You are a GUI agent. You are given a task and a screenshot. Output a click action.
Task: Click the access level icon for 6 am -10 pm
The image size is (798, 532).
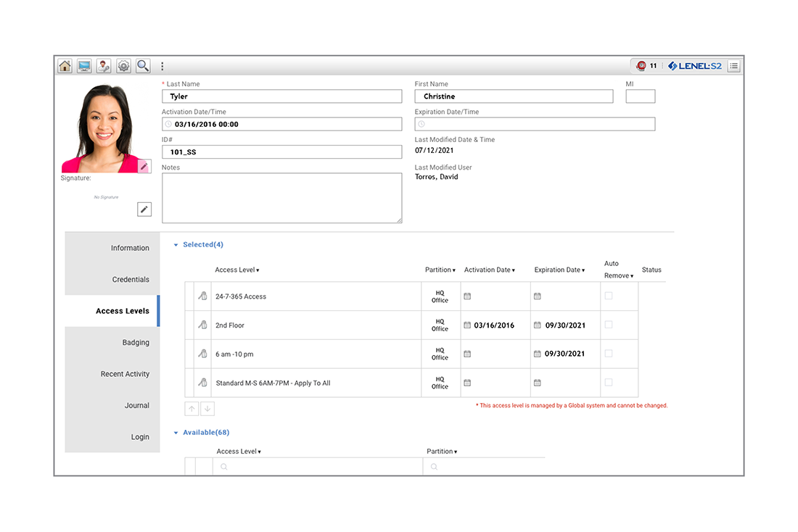point(202,354)
